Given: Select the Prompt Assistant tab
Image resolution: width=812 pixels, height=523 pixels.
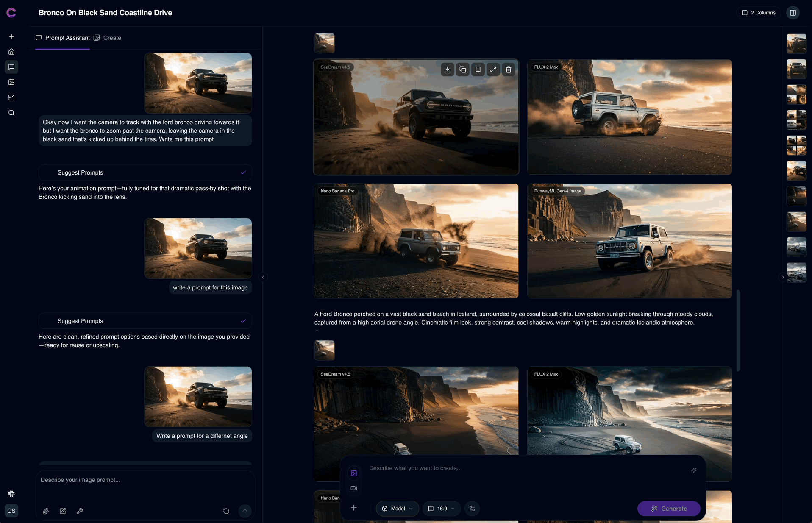Looking at the screenshot, I should (x=63, y=38).
